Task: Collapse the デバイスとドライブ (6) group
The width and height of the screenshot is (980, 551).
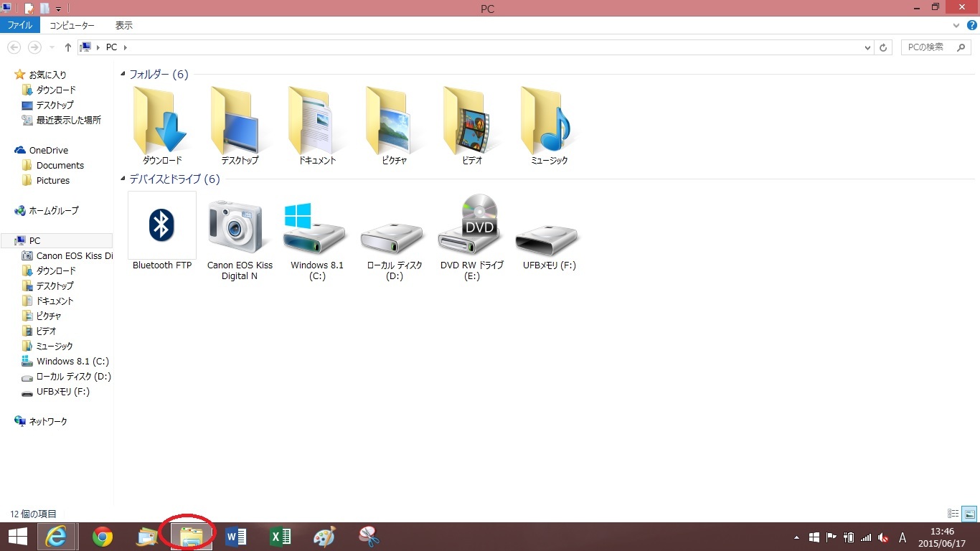Action: [123, 179]
